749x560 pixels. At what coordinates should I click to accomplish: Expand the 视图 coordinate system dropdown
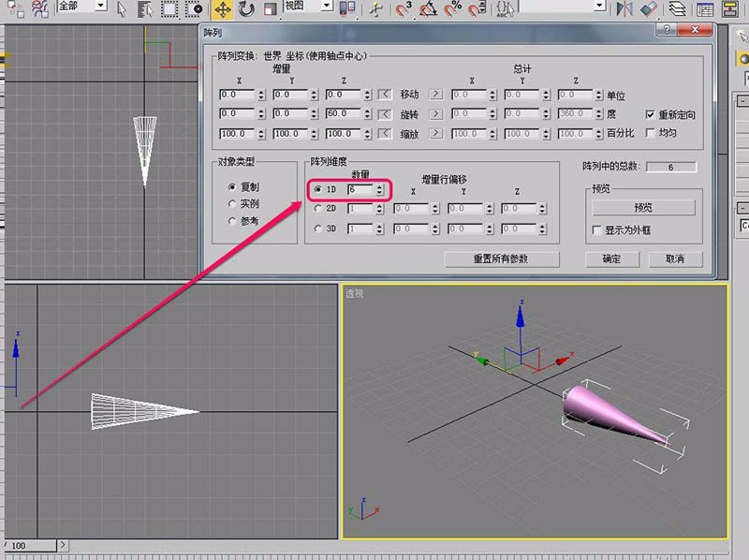[x=327, y=6]
